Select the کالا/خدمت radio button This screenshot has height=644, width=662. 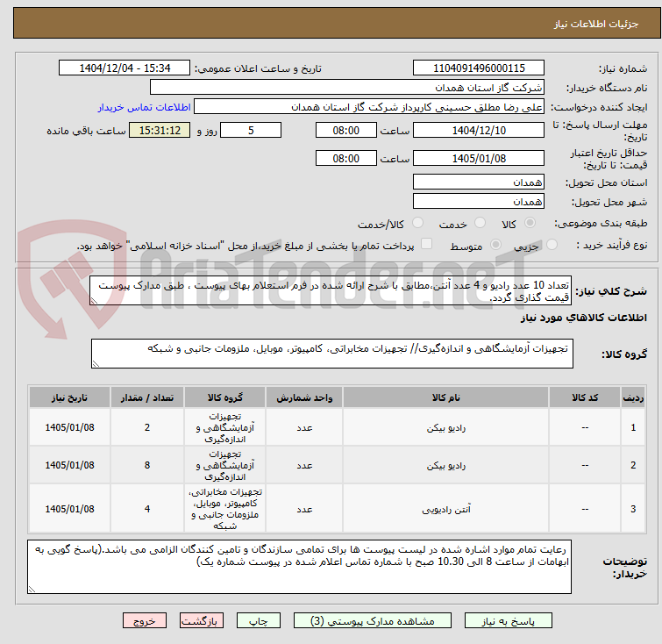click(417, 223)
